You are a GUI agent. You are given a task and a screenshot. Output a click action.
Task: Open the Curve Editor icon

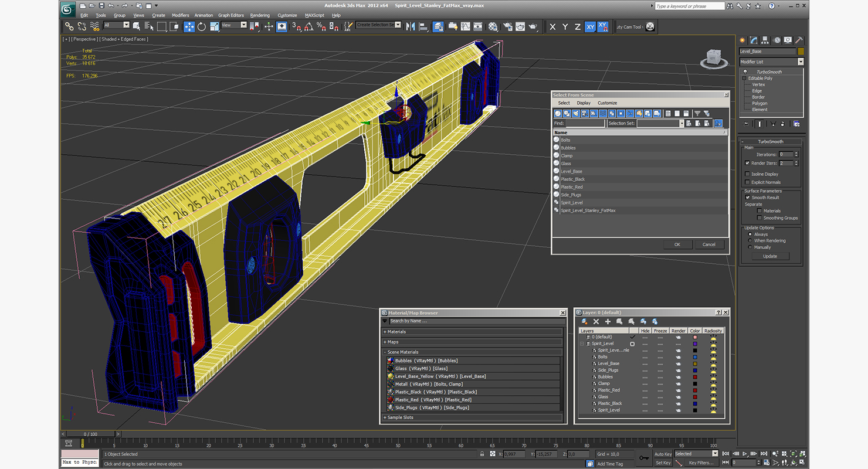[x=465, y=26]
